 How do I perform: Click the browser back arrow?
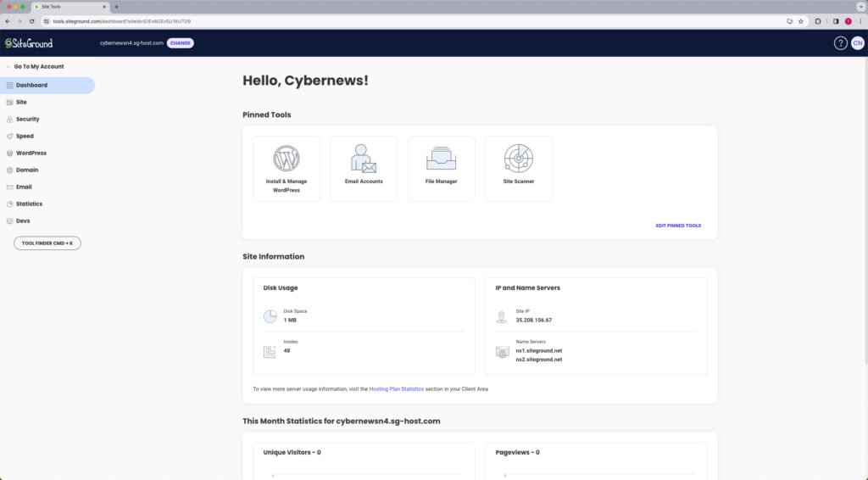(x=7, y=21)
